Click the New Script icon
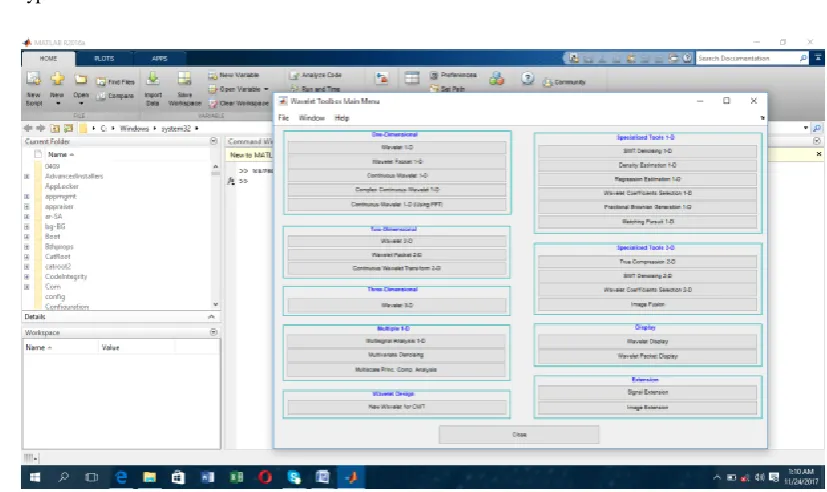This screenshot has height=492, width=827. point(33,79)
